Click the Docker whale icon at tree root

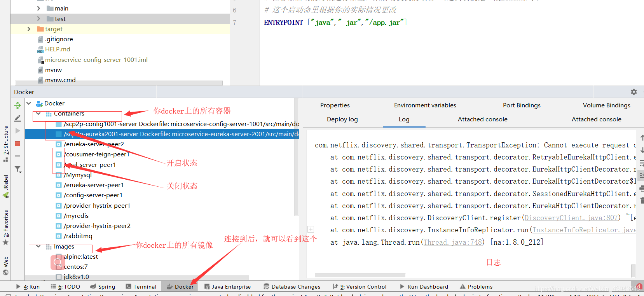[x=39, y=103]
